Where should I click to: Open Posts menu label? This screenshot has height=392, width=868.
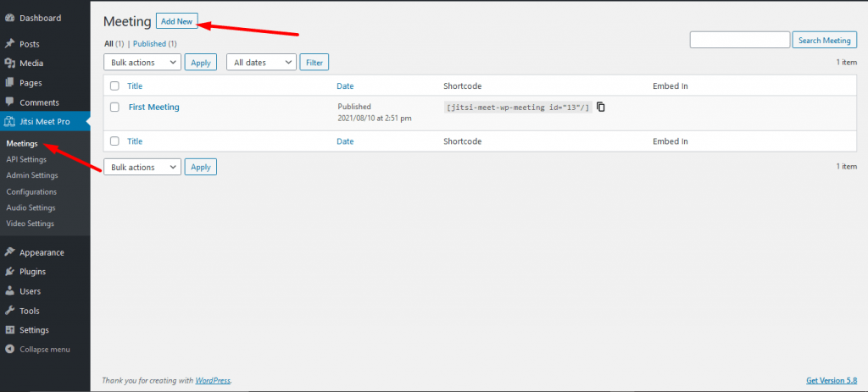[x=30, y=44]
